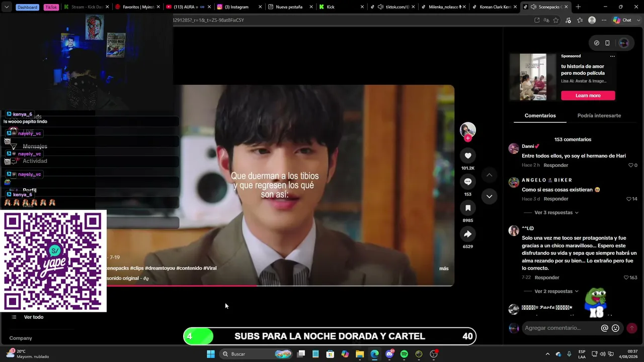Open the sponsored ad's three-dot menu
The image size is (644, 362).
[612, 56]
